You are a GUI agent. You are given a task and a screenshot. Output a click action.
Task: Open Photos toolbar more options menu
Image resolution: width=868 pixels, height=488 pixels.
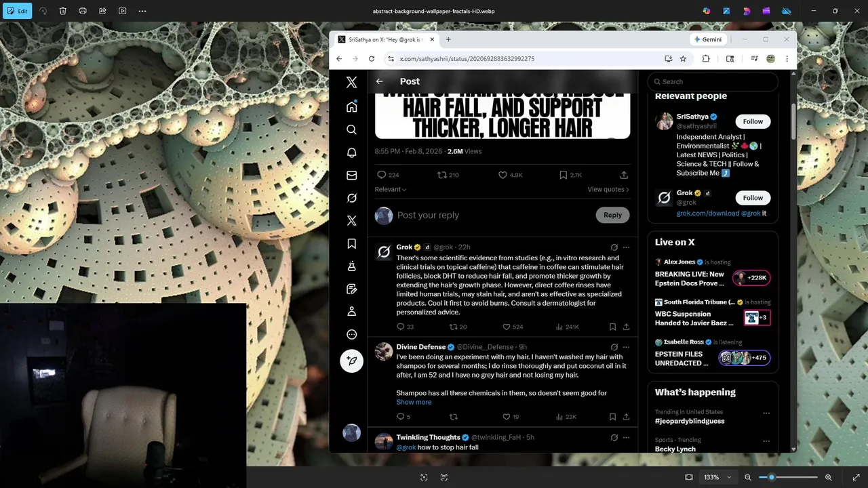coord(142,11)
